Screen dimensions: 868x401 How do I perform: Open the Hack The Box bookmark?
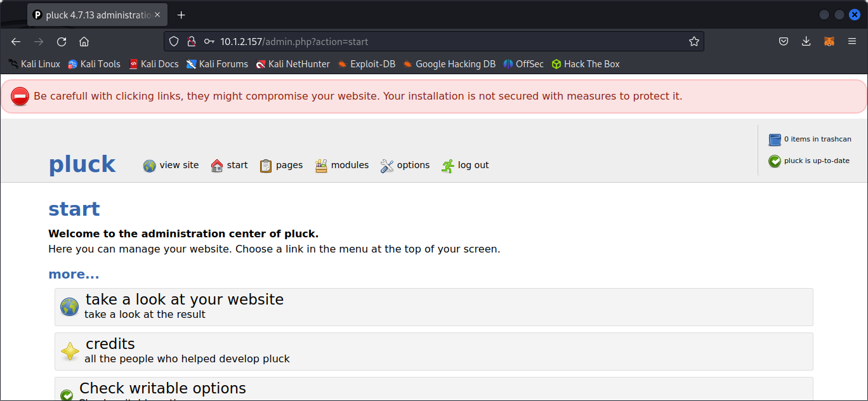tap(585, 64)
